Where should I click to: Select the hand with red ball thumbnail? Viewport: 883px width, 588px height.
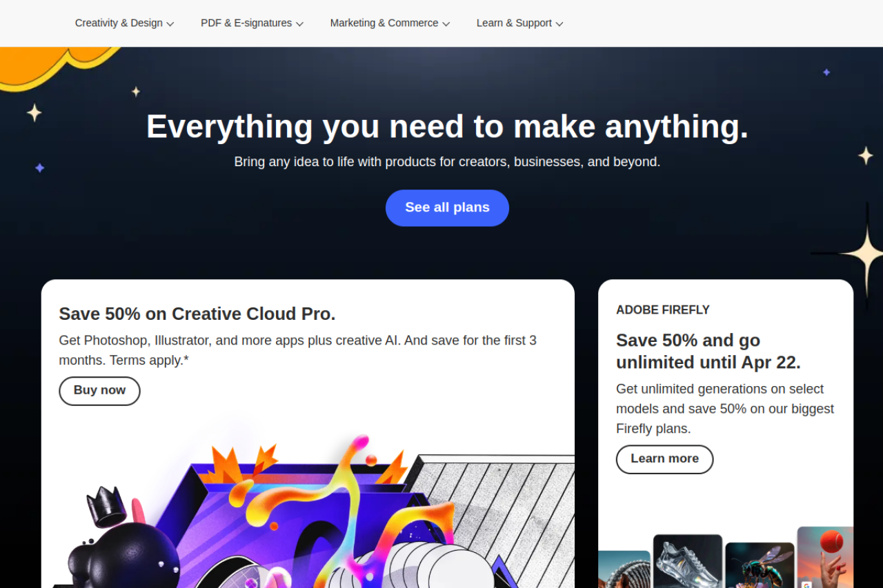[825, 557]
